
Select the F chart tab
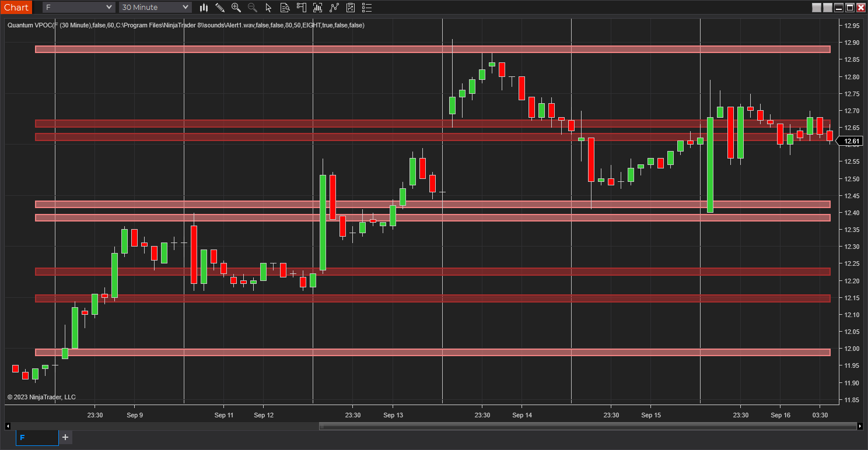[x=37, y=437]
